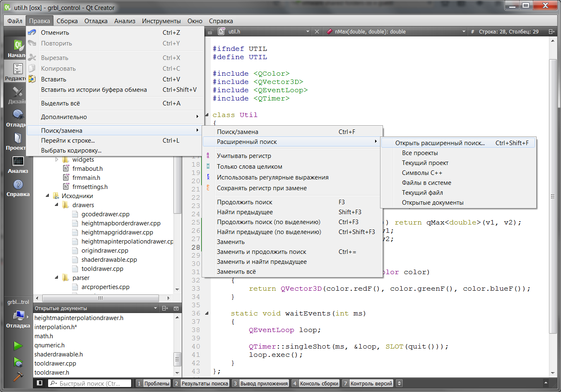Click the hash symbol button in editor toolbar
This screenshot has height=392, width=561.
click(x=472, y=32)
